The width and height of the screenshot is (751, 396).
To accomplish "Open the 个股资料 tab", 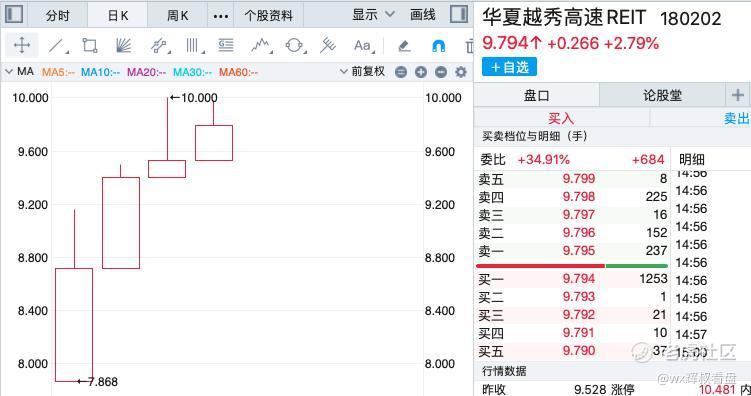I will (269, 16).
